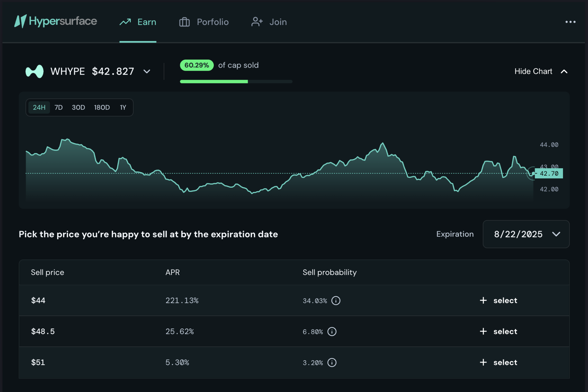588x392 pixels.
Task: Switch chart range to 180D
Action: coord(102,107)
